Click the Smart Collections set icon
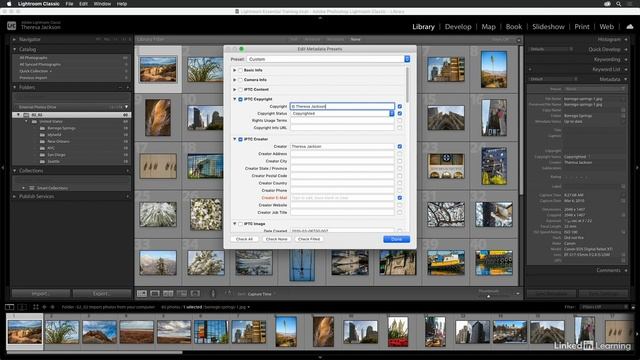The width and height of the screenshot is (640, 360). 32,188
